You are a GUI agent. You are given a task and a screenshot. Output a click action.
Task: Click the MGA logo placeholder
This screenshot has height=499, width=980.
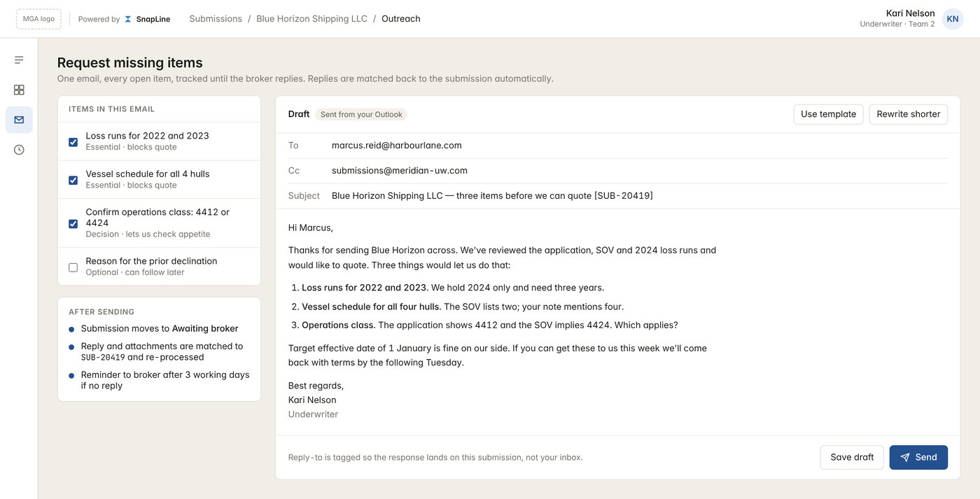(38, 19)
